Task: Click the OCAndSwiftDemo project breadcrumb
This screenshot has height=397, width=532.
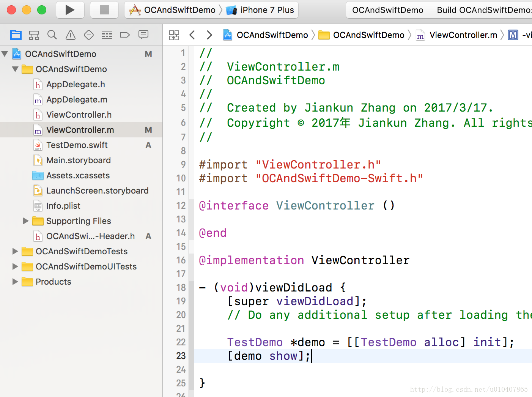Action: pos(266,35)
